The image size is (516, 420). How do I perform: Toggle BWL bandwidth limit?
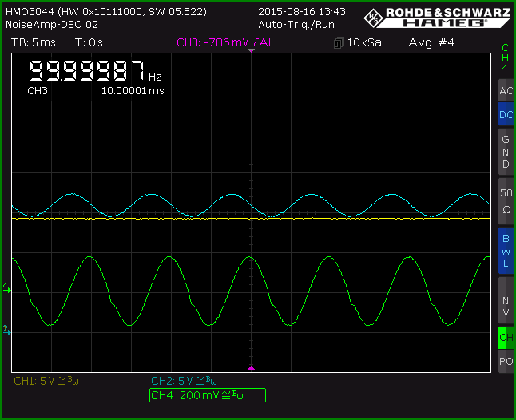506,251
